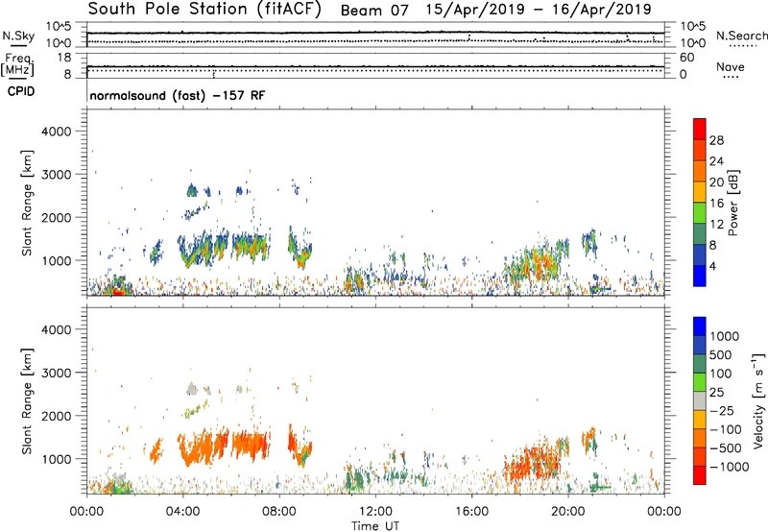
Task: Click the '25' label on the velocity colour bar
Action: 716,393
